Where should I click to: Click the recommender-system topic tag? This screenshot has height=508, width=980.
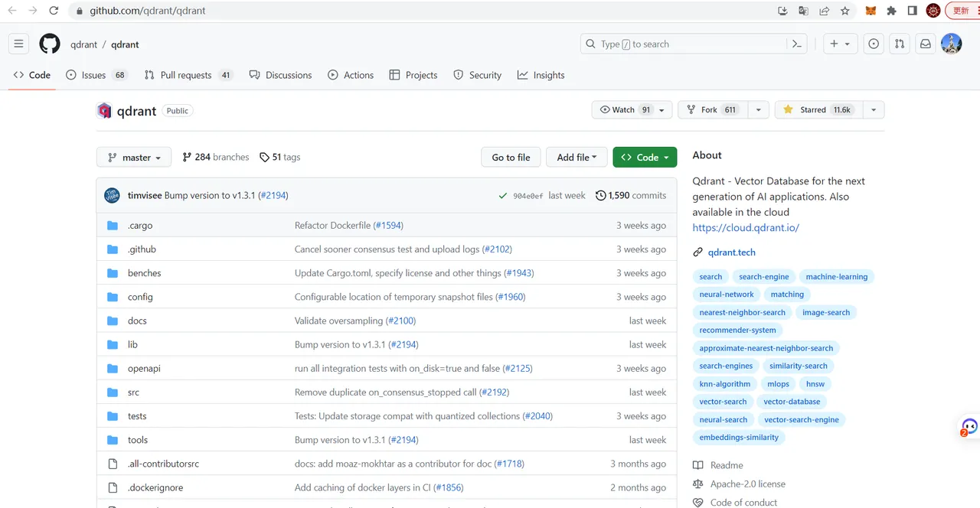(737, 331)
